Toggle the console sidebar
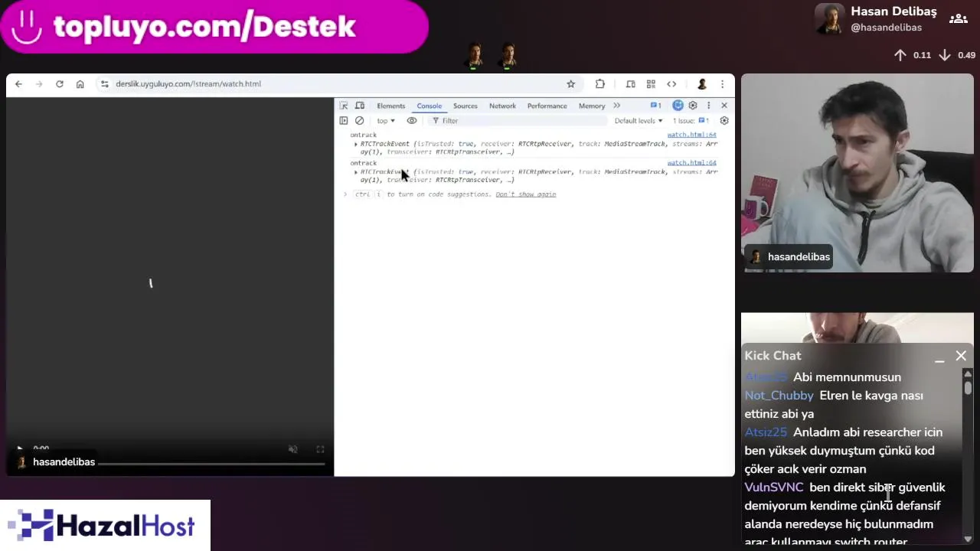Screen dimensions: 980x551 click(x=344, y=121)
